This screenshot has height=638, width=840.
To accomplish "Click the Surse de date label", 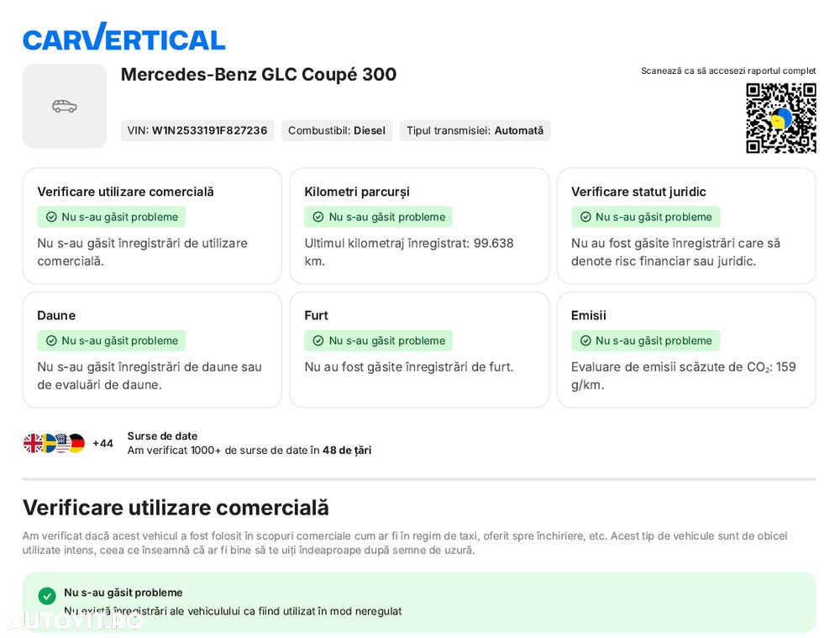I will coord(162,436).
